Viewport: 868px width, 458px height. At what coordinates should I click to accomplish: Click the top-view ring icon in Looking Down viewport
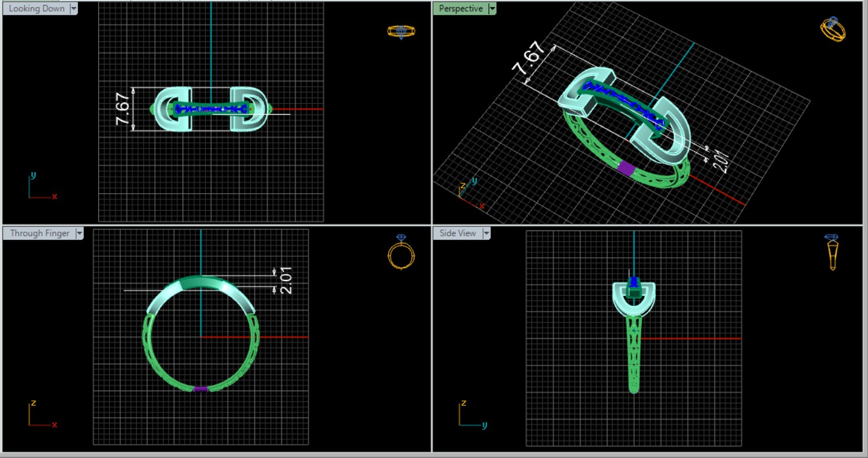(401, 31)
